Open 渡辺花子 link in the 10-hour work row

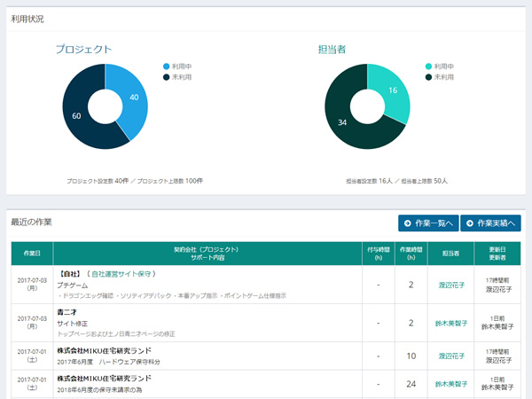(x=452, y=356)
